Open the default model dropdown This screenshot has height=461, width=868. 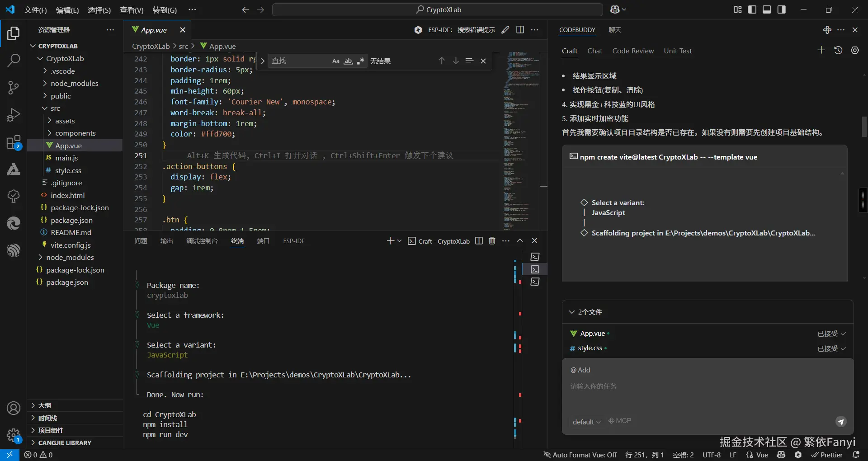pos(586,422)
